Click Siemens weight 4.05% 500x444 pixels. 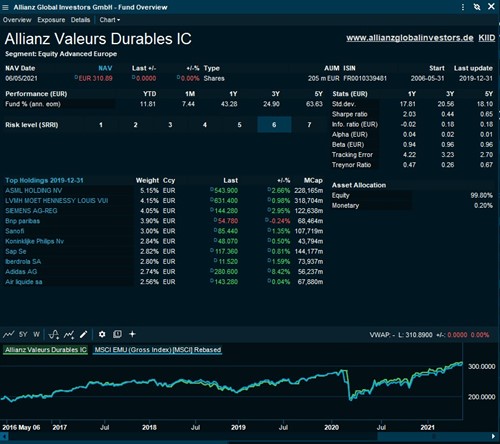[x=149, y=211]
